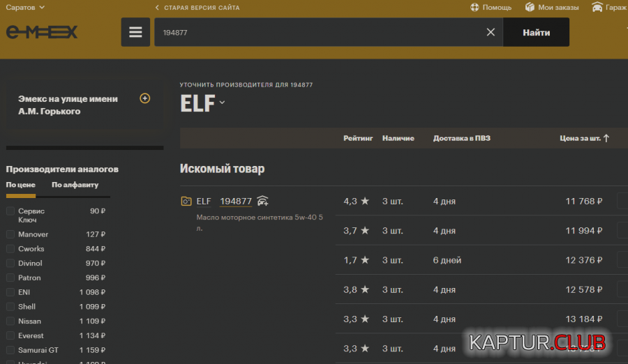This screenshot has width=628, height=364.
Task: Click the ELF brand link in results
Action: pyautogui.click(x=204, y=201)
